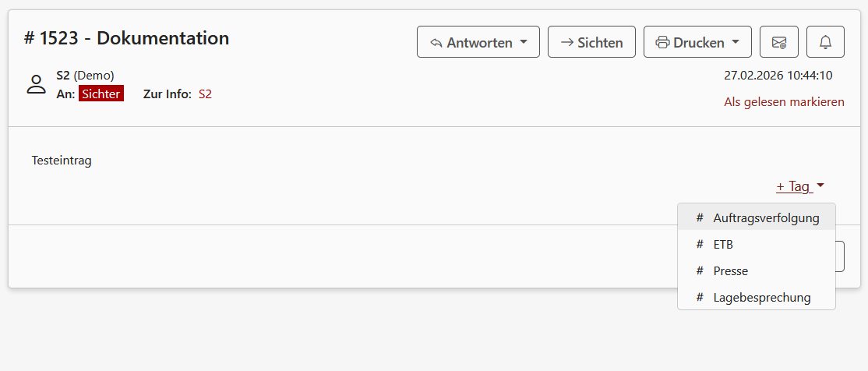Click the Testeintrag message text
This screenshot has width=868, height=371.
pyautogui.click(x=62, y=161)
